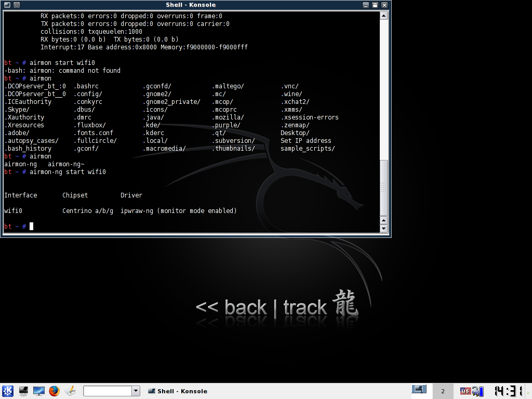Click the 'Interface' column header text

click(x=21, y=195)
